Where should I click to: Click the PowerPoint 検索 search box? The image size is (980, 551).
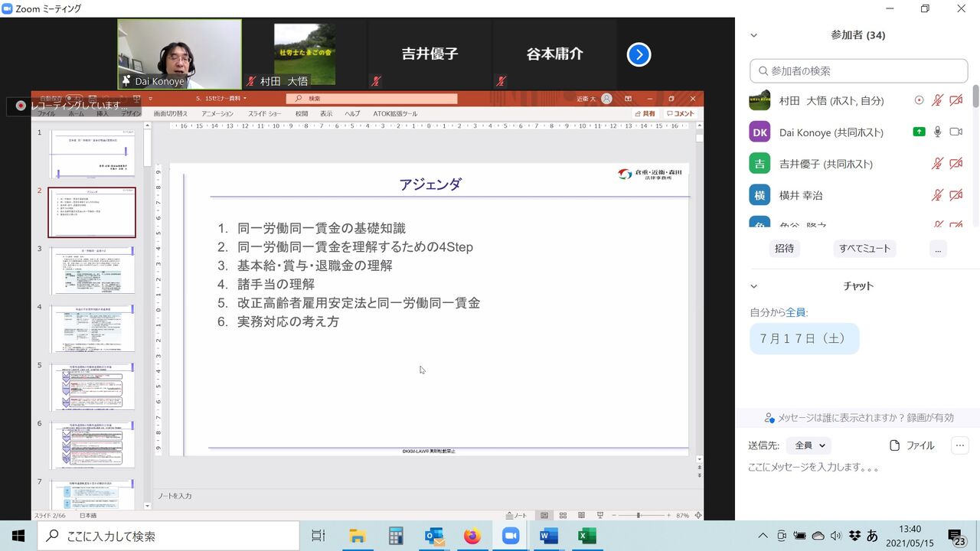(x=372, y=99)
